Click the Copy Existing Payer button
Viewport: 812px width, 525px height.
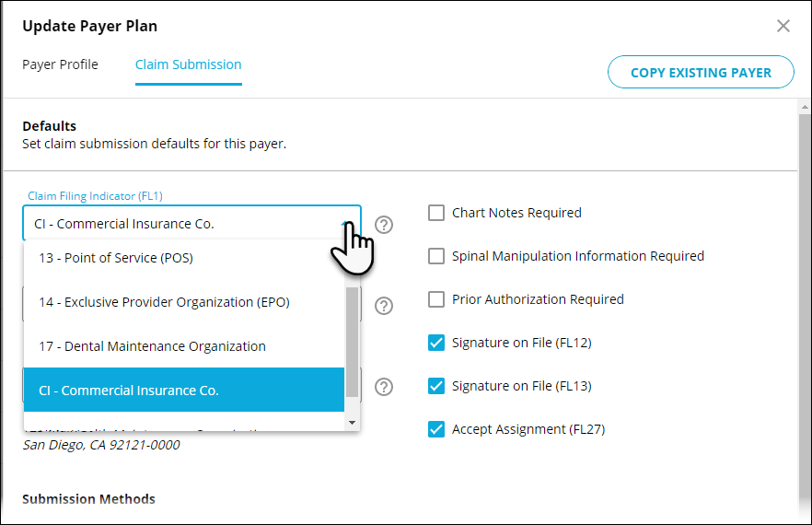[x=701, y=72]
